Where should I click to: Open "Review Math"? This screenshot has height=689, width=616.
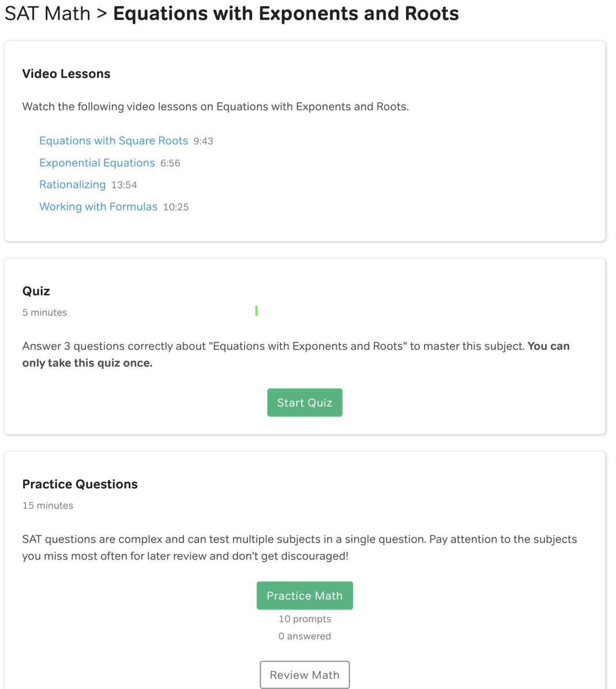[305, 674]
